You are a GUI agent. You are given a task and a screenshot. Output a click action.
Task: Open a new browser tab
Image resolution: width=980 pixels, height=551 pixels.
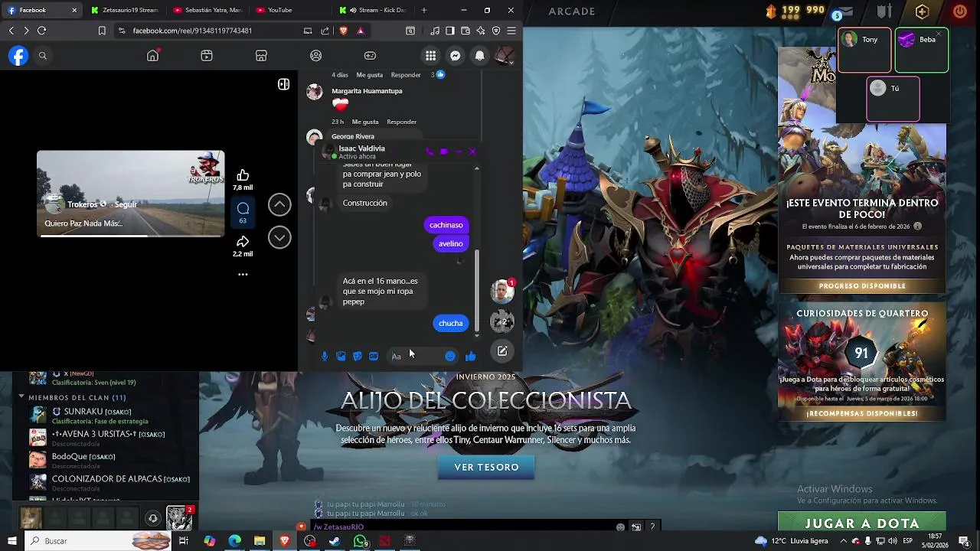[x=424, y=10]
